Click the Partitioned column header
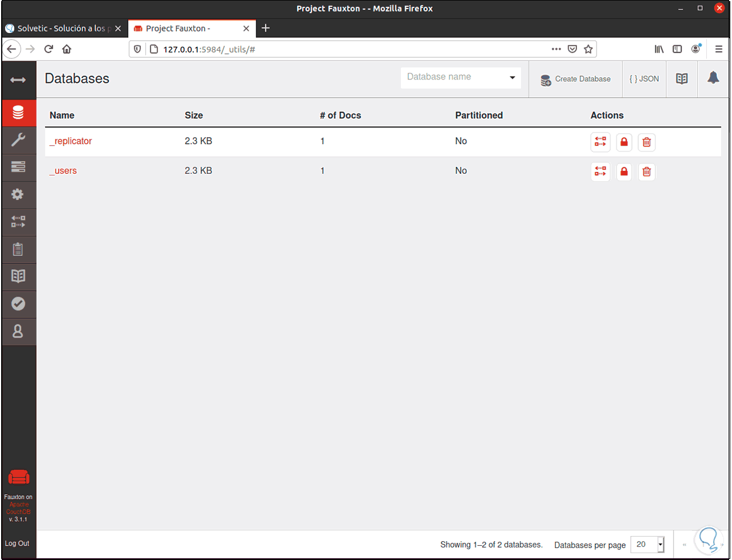Screen dimensions: 732x560 pyautogui.click(x=479, y=115)
